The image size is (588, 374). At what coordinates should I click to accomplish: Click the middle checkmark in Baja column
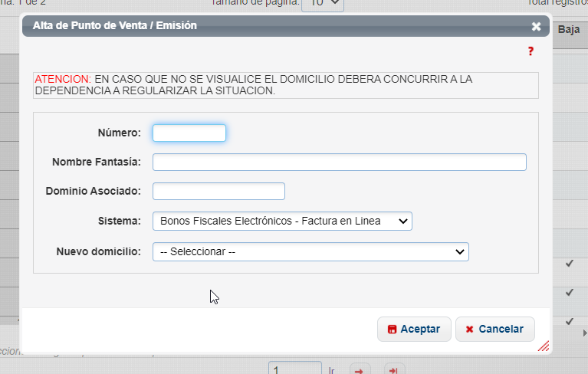click(570, 293)
